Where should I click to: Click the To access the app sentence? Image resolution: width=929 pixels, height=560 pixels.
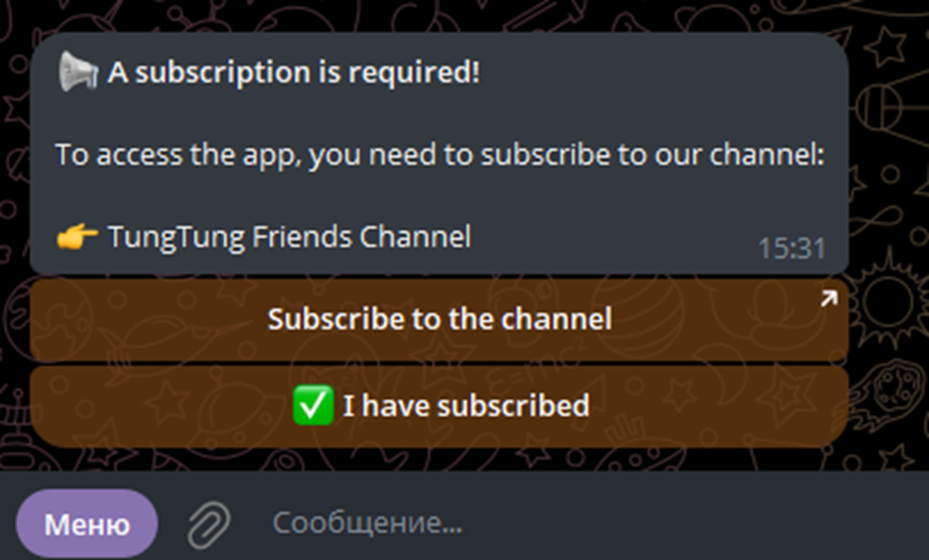[440, 155]
